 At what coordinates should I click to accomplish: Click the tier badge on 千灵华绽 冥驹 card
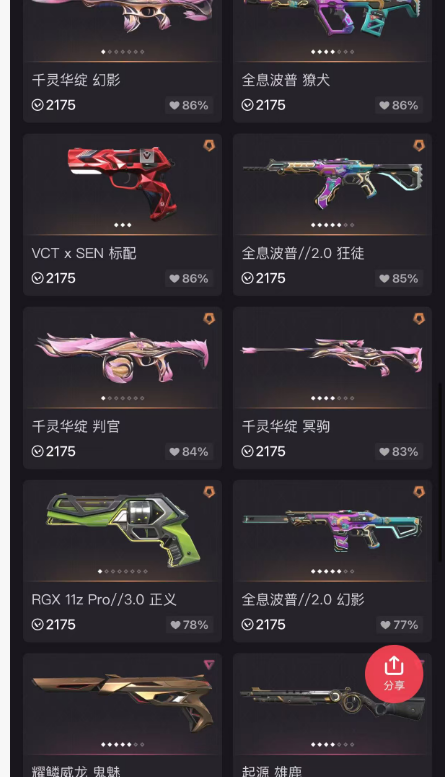click(419, 319)
